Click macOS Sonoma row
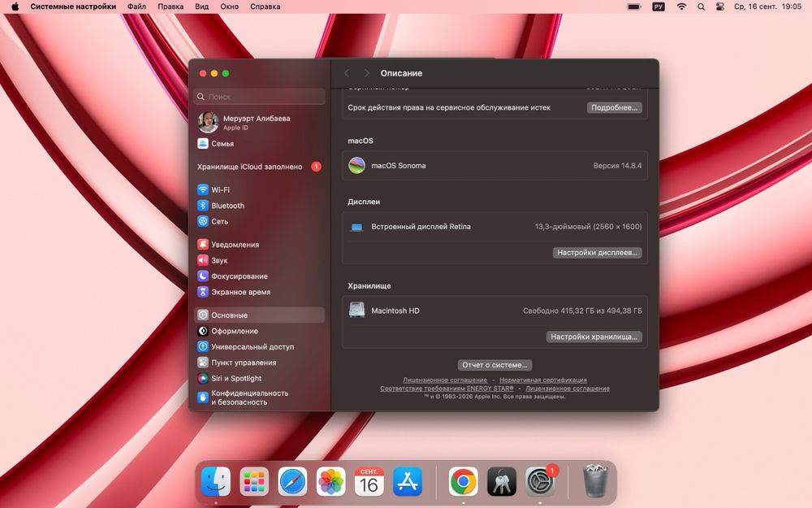This screenshot has height=508, width=812. coord(495,165)
